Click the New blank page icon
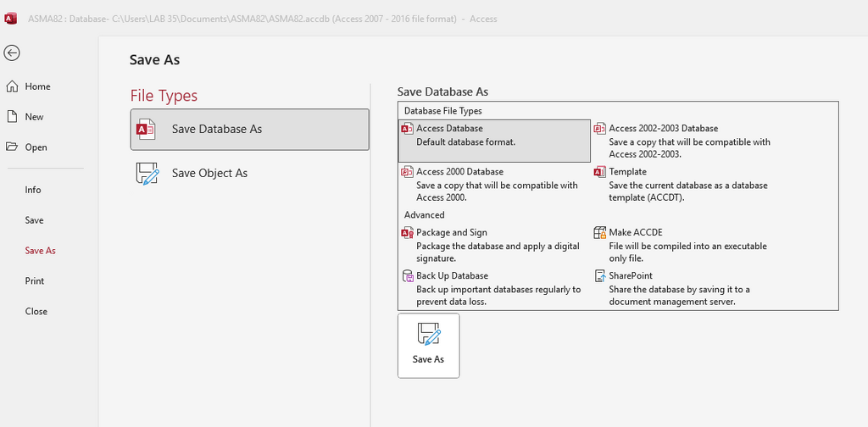Viewport: 868px width, 427px height. click(12, 117)
